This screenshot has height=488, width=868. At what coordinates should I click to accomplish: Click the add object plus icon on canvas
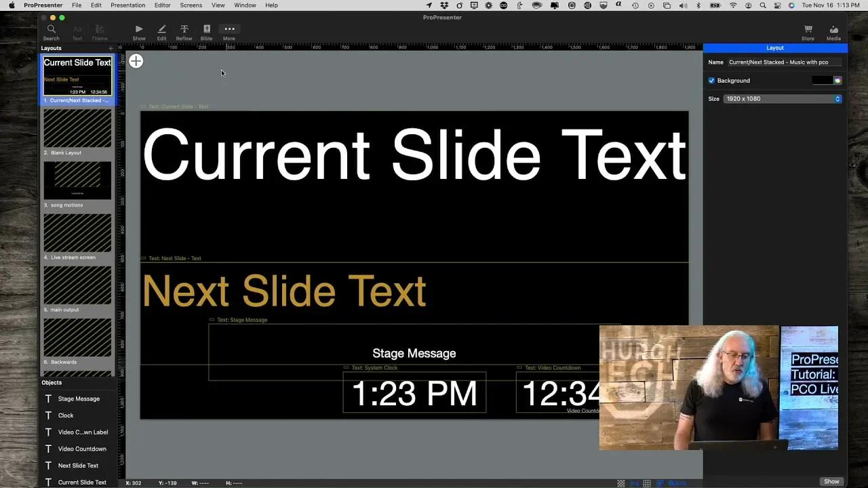136,61
